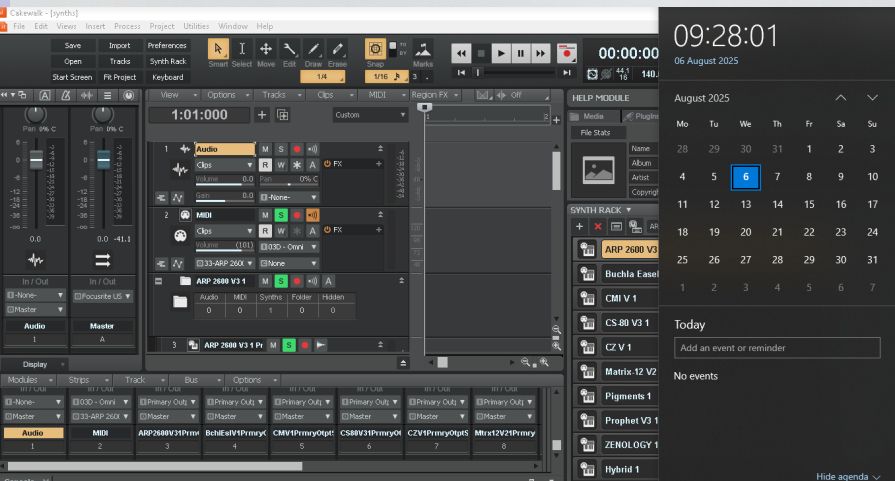Toggle FX power on Audio track
This screenshot has width=895, height=481.
328,164
